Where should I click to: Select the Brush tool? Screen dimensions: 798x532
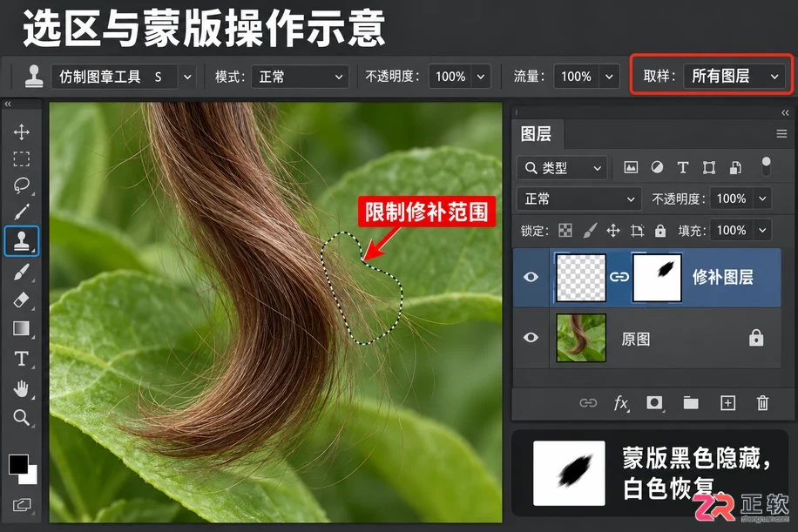[22, 273]
